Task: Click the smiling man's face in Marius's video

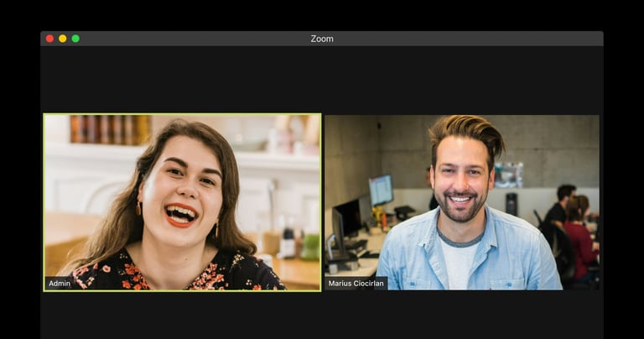Action: click(461, 180)
